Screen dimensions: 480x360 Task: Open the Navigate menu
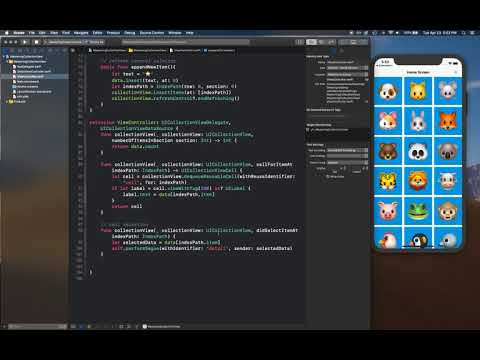point(81,33)
